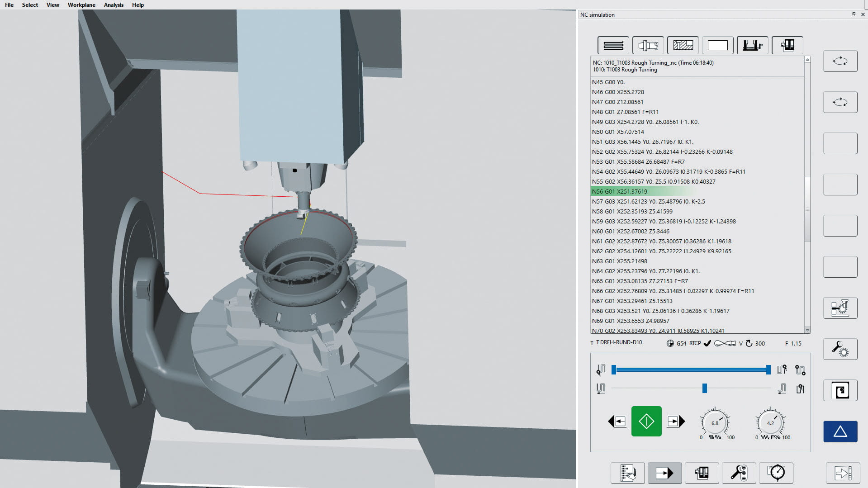Image resolution: width=868 pixels, height=488 pixels.
Task: Adjust the simulation speed dial showing 6.8
Action: [x=715, y=423]
